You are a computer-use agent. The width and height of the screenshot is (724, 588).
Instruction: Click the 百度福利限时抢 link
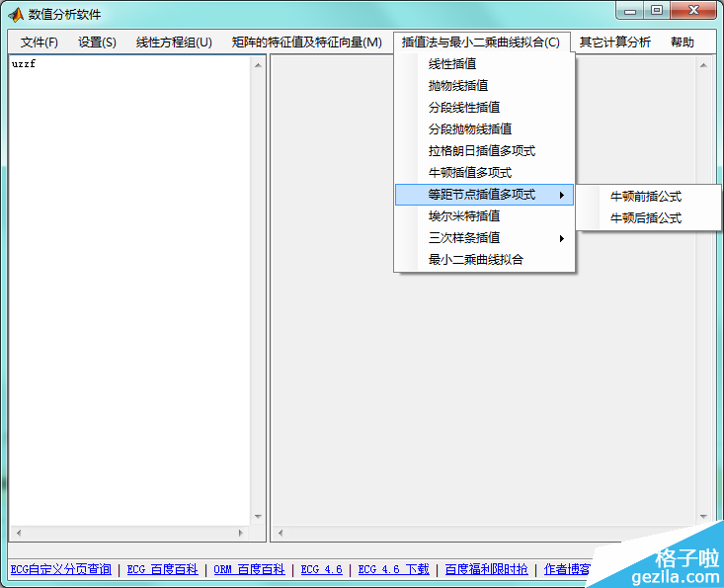pos(486,569)
